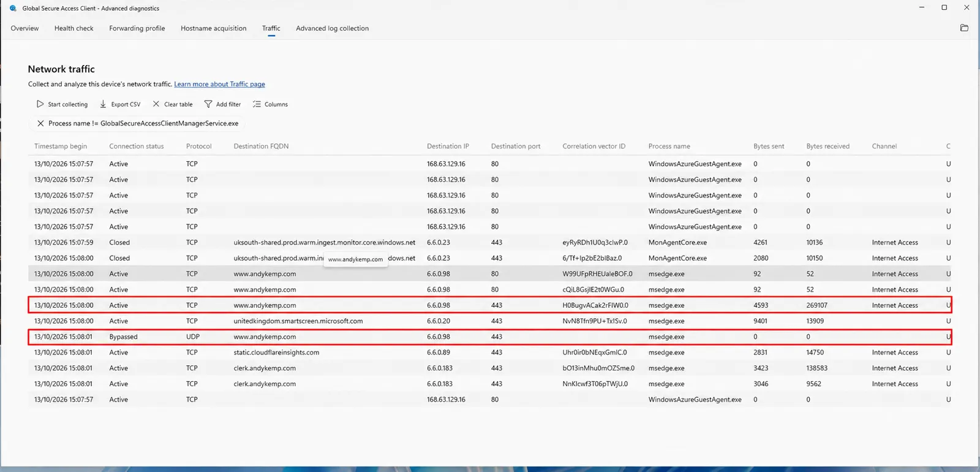Click correlation ID H0BugvACak2rFIW0.0

pyautogui.click(x=595, y=305)
